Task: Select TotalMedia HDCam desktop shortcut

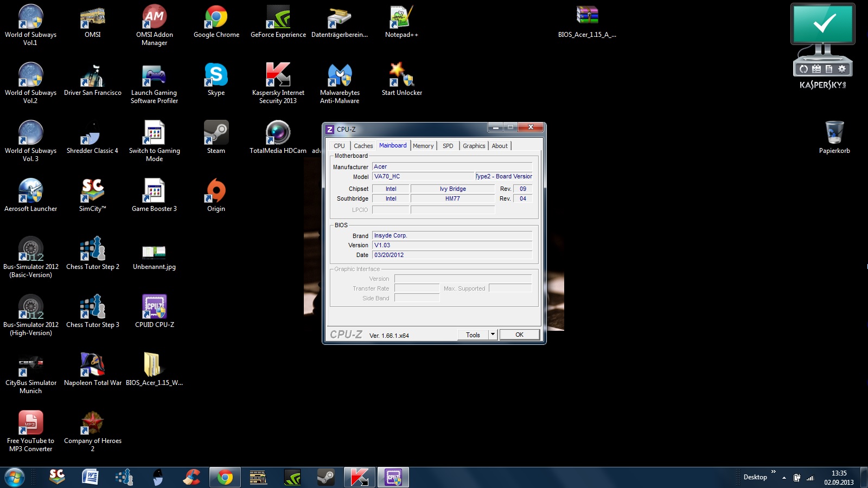Action: coord(278,138)
